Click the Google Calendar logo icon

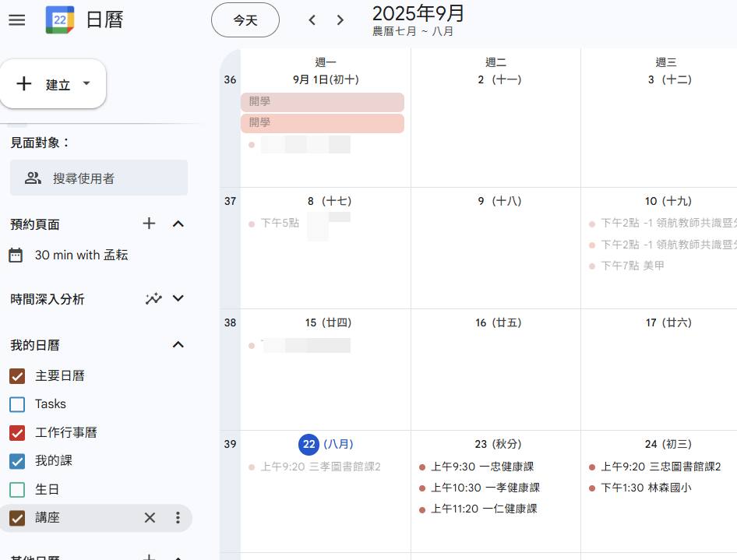point(60,19)
